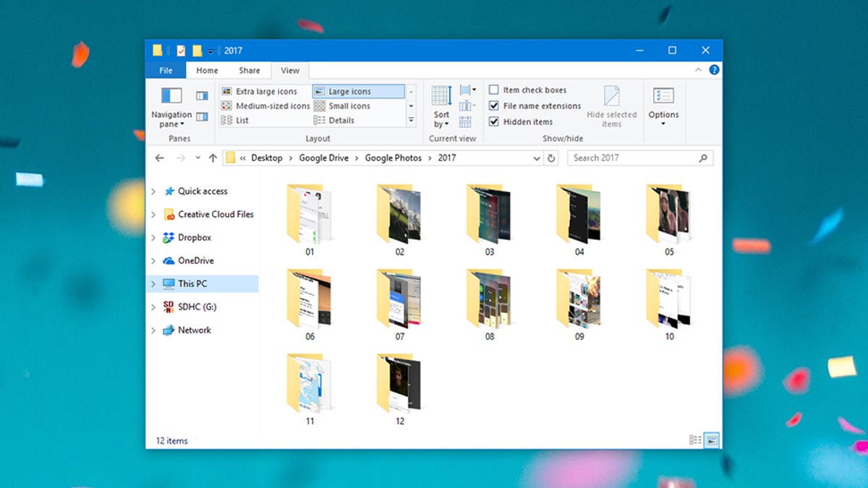868x488 pixels.
Task: Go up one folder with Up arrow
Action: (x=213, y=158)
